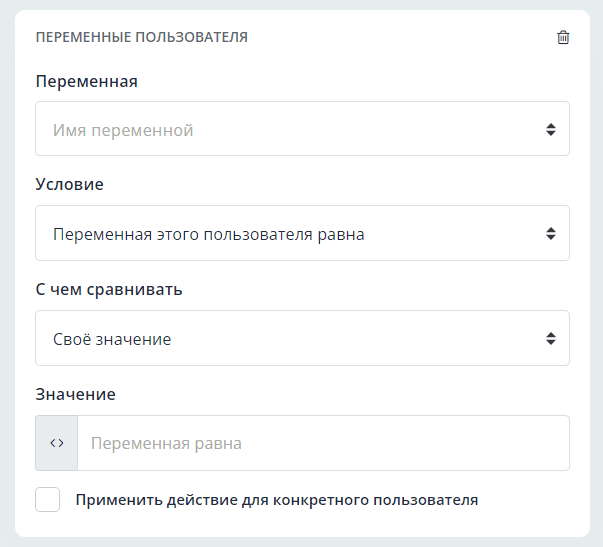The image size is (603, 547).
Task: Delete the user variables block via trash icon
Action: click(x=563, y=37)
